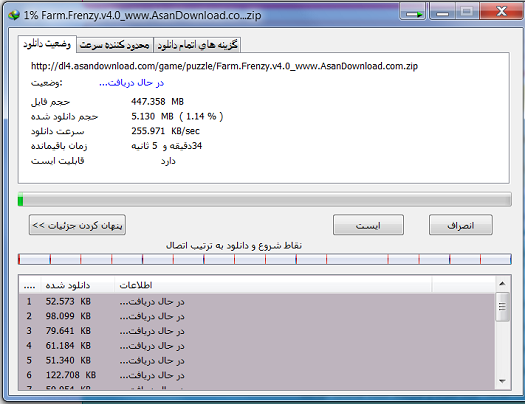This screenshot has width=525, height=404.
Task: Click the green arrow title bar button
Action: pos(413,12)
